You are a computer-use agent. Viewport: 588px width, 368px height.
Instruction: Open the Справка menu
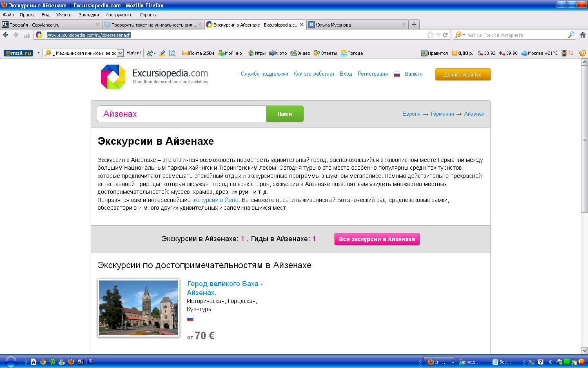(149, 15)
